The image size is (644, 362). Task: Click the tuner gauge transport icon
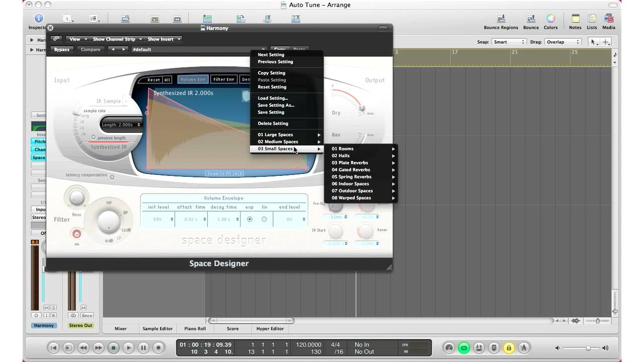tap(449, 347)
